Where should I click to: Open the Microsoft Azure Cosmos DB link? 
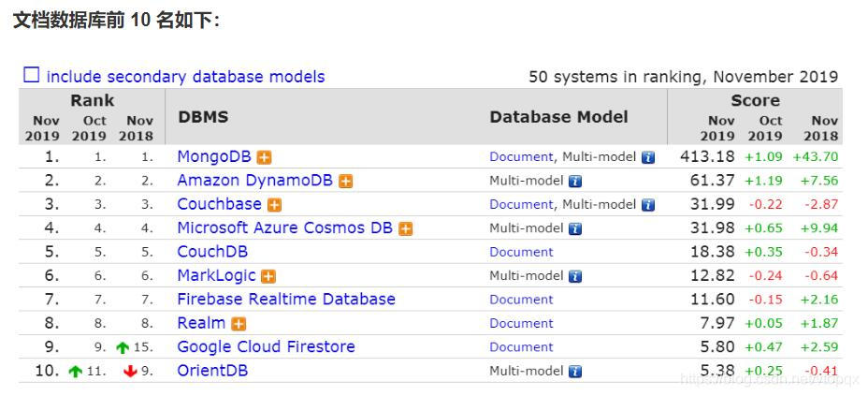coord(285,227)
